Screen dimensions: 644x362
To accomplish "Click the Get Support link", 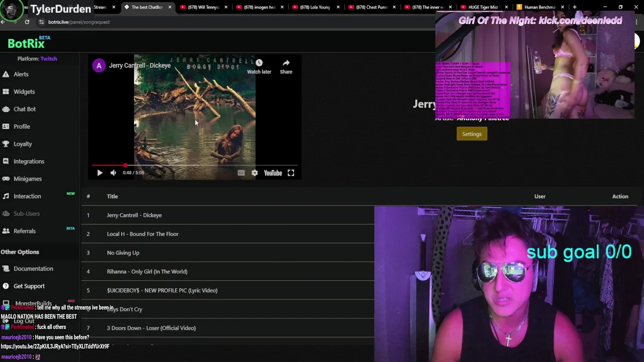I will pyautogui.click(x=29, y=286).
